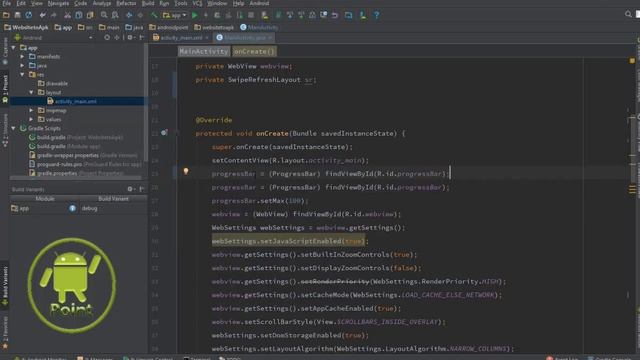This screenshot has width=640, height=360.
Task: Click the VCS revert arrow toolbar icon
Action: [335, 15]
